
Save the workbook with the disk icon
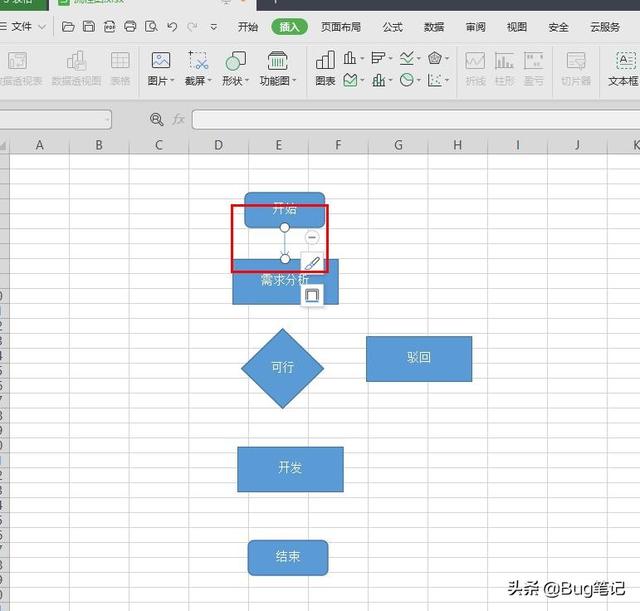tap(89, 27)
